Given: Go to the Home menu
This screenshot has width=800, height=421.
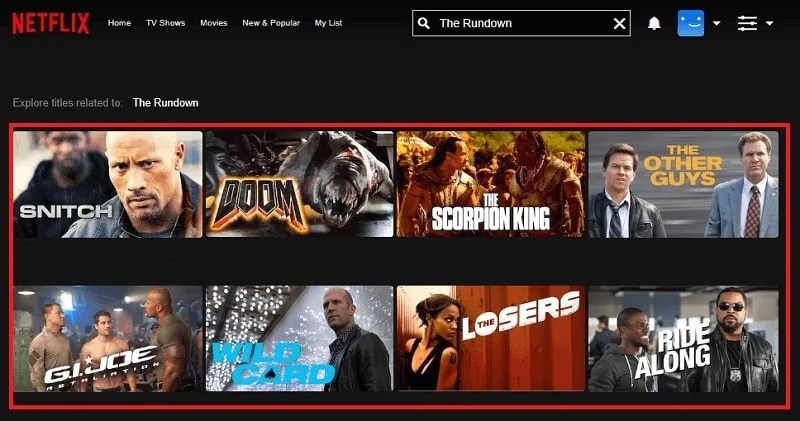Looking at the screenshot, I should coord(119,23).
